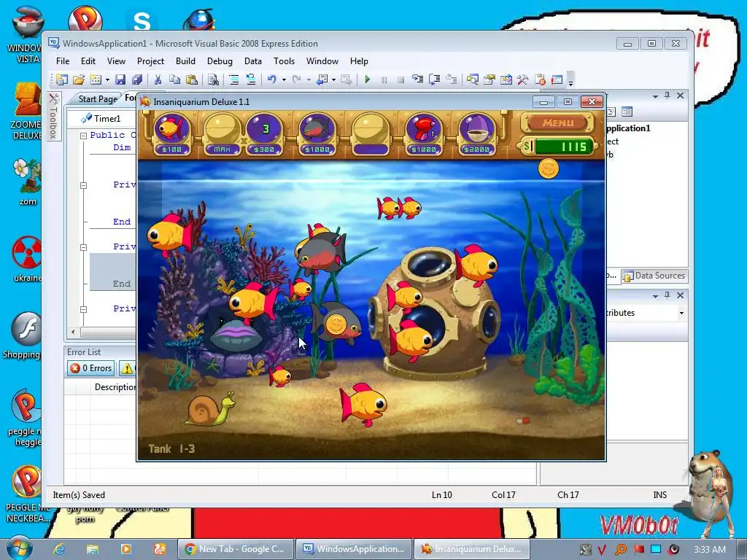Collect the gold coin near the money counter
The width and height of the screenshot is (747, 560).
point(549,168)
